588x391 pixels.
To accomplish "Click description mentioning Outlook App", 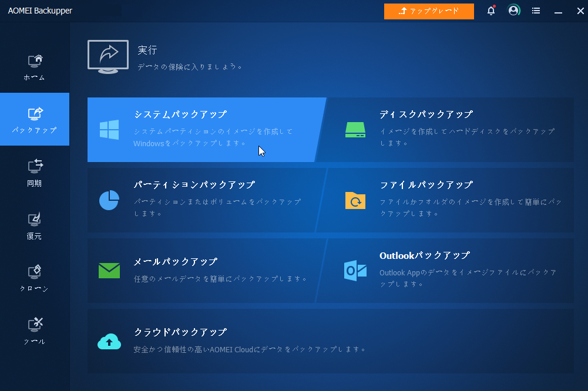I will [x=468, y=278].
